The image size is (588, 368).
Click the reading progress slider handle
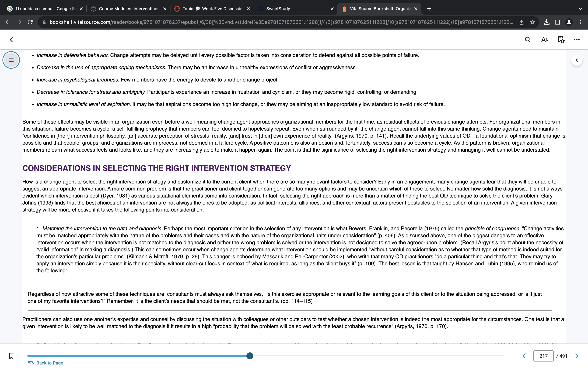coord(250,356)
